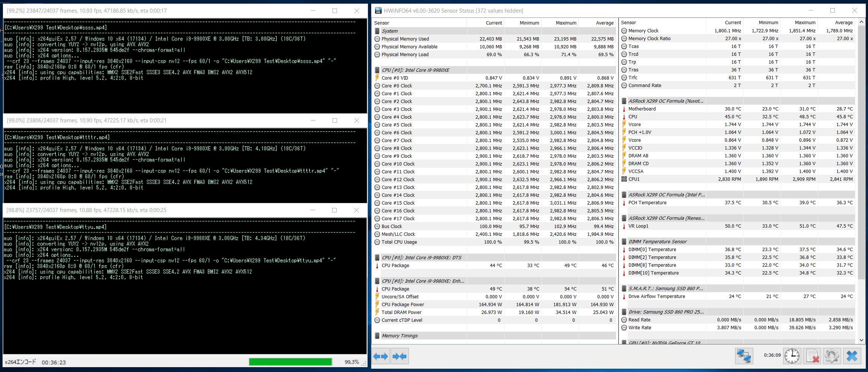Select the PCH +1.0V row
The height and width of the screenshot is (372, 868).
point(737,132)
